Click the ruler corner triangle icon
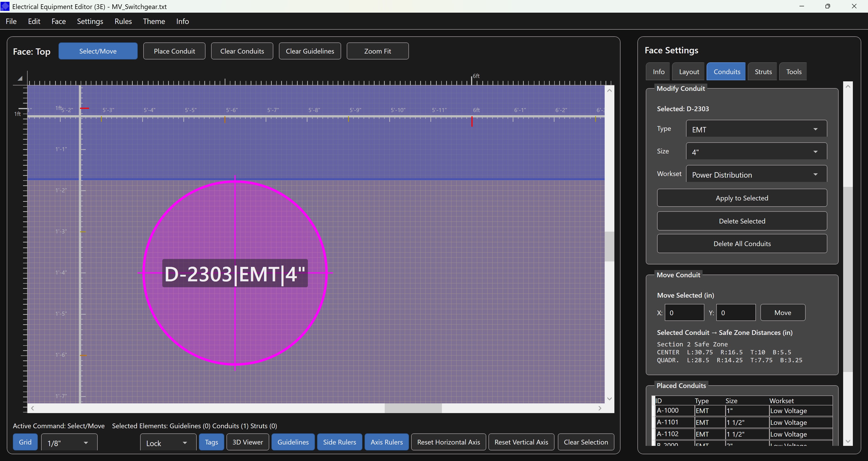Viewport: 868px width, 461px height. 20,78
